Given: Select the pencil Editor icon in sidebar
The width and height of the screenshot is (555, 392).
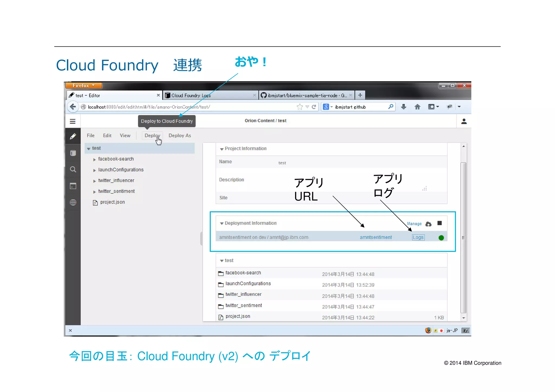Looking at the screenshot, I should pyautogui.click(x=73, y=136).
